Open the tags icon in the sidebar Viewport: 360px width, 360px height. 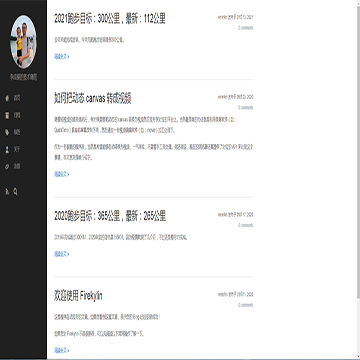7,132
